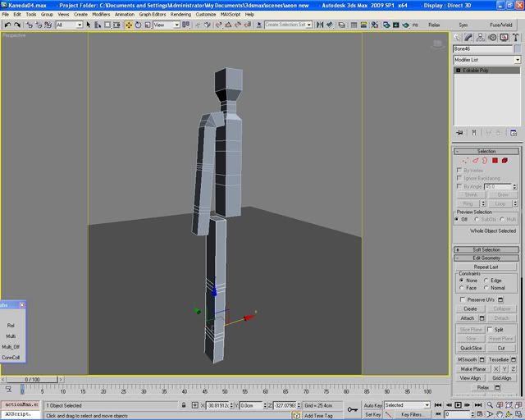Open the Graph Editors menu
Screen dimensions: 525x420
click(x=153, y=15)
